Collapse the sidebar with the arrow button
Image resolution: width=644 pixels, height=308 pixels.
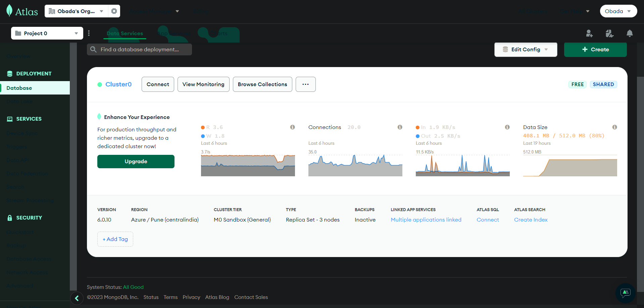point(77,298)
